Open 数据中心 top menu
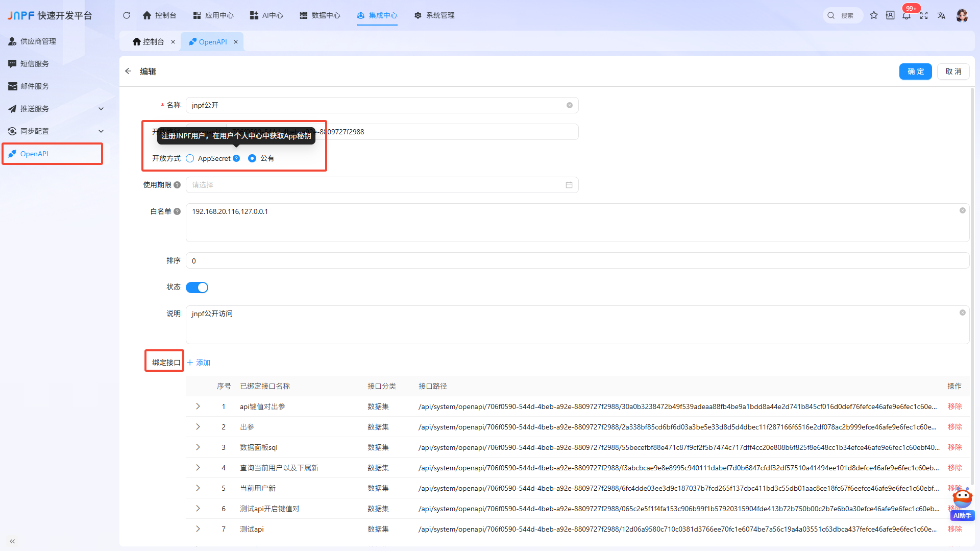 coord(320,15)
